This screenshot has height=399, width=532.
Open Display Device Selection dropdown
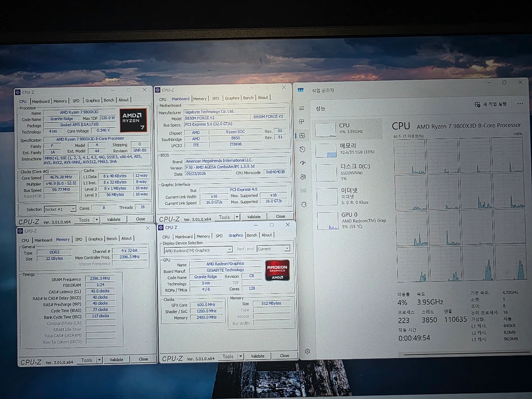[198, 250]
